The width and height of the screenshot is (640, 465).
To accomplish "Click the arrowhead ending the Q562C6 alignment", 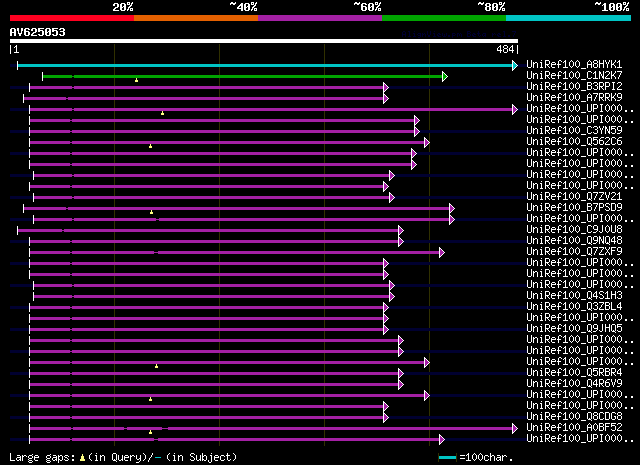I will (427, 142).
